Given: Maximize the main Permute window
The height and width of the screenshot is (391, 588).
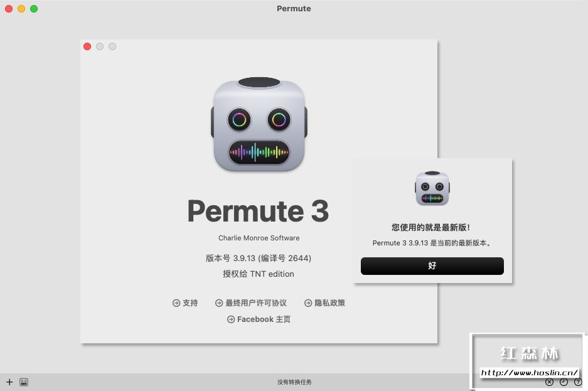Looking at the screenshot, I should [x=34, y=9].
